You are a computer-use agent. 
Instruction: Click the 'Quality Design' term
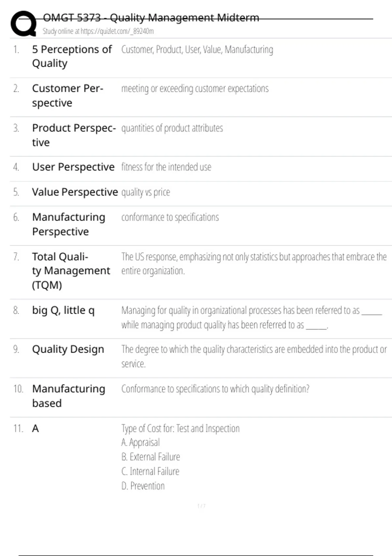coord(68,349)
